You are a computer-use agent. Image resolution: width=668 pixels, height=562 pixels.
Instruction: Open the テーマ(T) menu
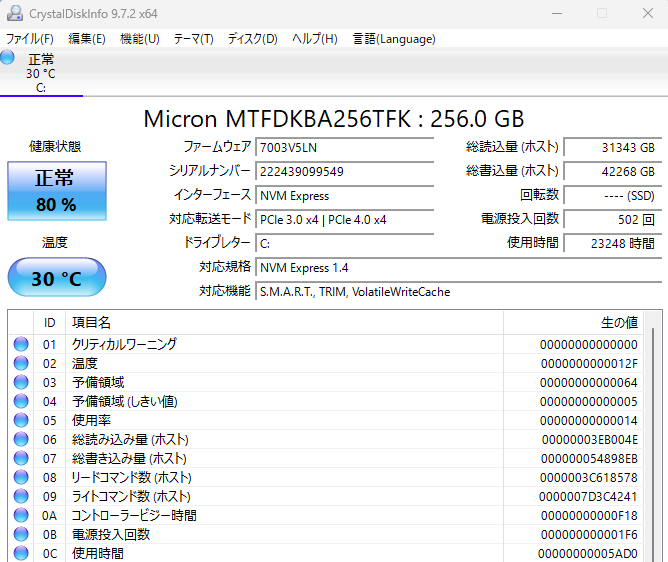click(x=193, y=39)
